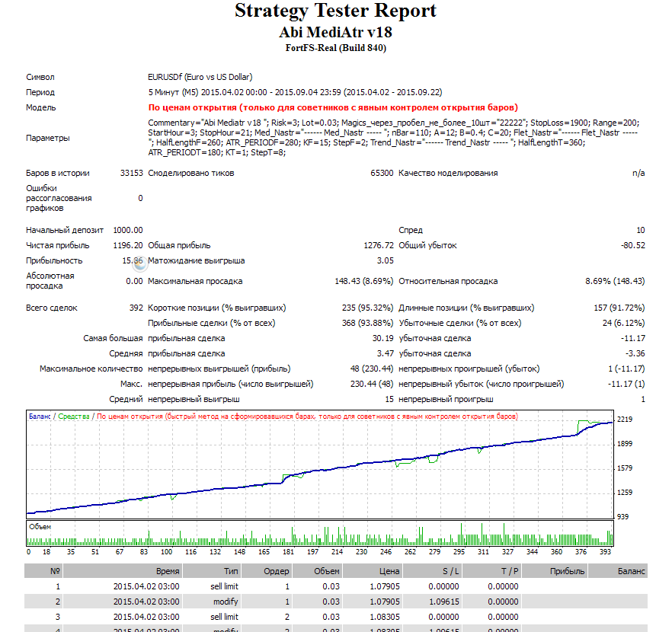The width and height of the screenshot is (672, 632).
Task: Click the 'Средства' legend label on chart
Action: (74, 417)
